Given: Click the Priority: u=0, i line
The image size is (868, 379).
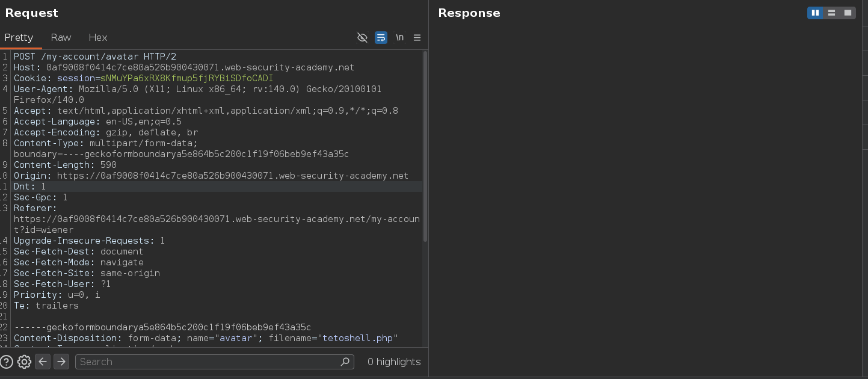Looking at the screenshot, I should (x=57, y=295).
